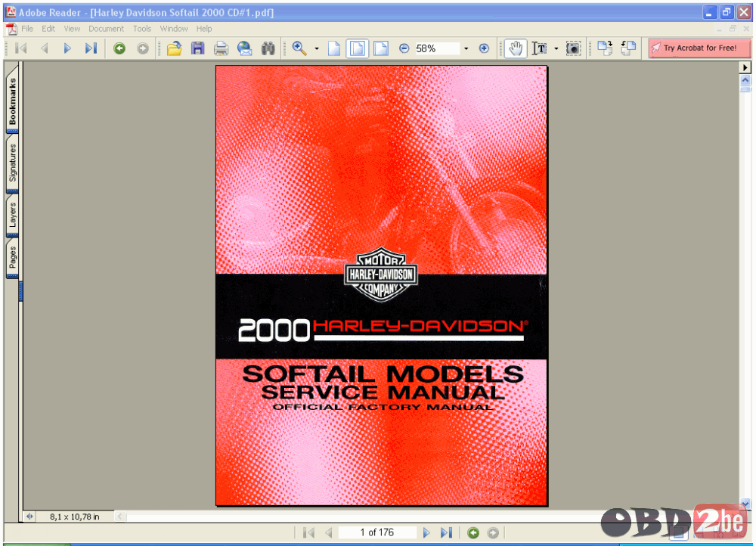Jump to last page in top toolbar
Image resolution: width=756 pixels, height=546 pixels.
tap(91, 48)
